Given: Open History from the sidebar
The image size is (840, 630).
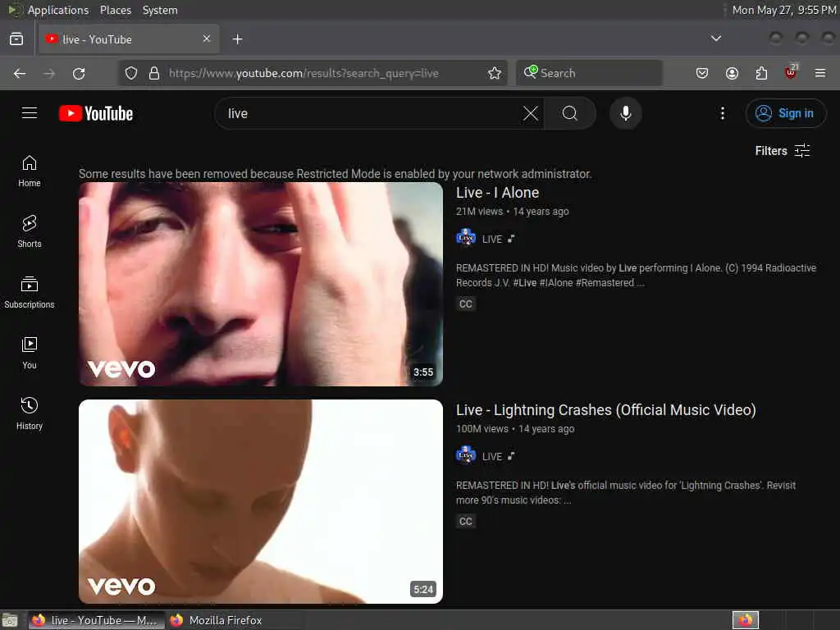Looking at the screenshot, I should (x=30, y=413).
